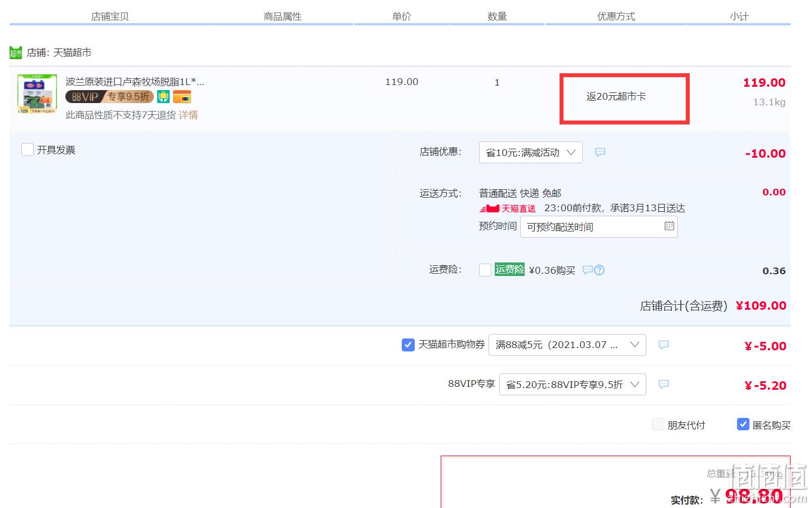Click the 商品属性 column header
The width and height of the screenshot is (812, 508).
[x=282, y=16]
